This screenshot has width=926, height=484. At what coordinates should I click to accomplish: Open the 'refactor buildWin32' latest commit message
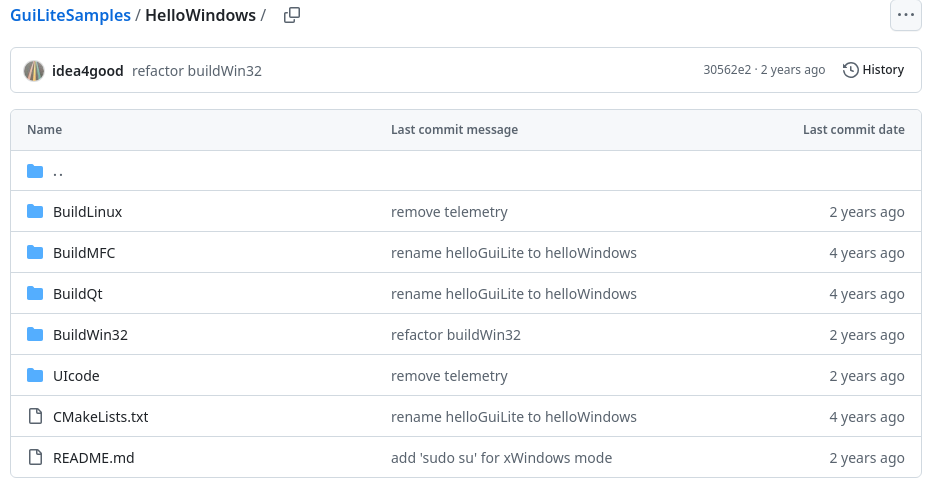pos(197,71)
